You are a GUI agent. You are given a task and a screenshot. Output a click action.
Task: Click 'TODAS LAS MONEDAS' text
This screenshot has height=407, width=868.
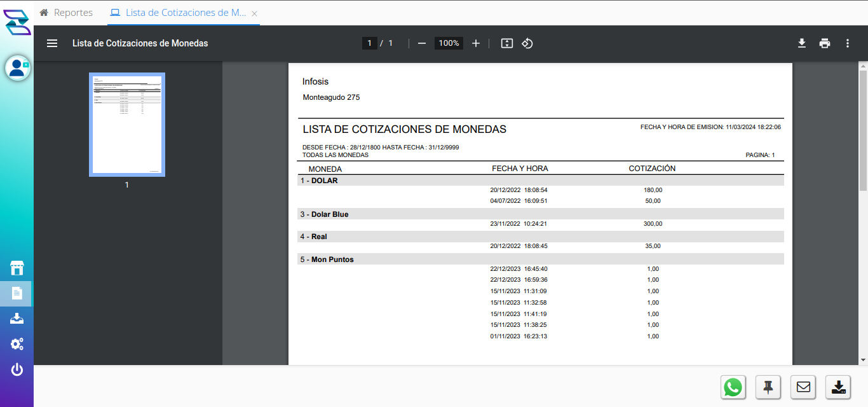[336, 155]
